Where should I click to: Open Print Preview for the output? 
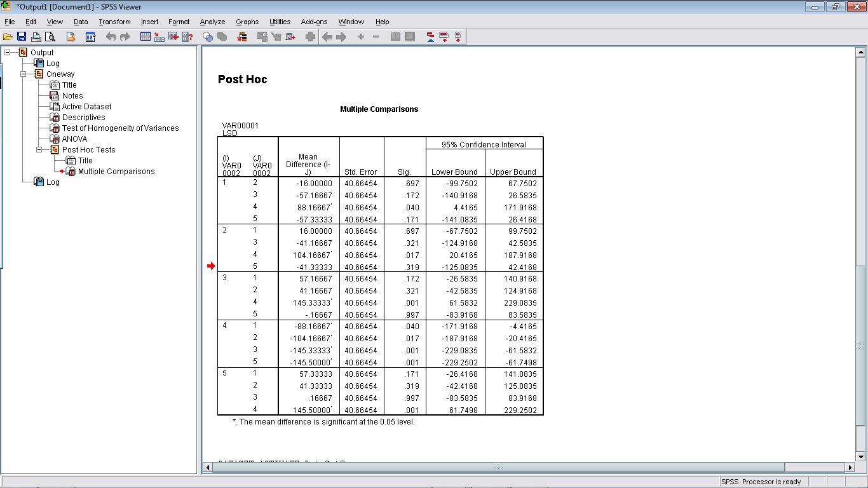51,36
